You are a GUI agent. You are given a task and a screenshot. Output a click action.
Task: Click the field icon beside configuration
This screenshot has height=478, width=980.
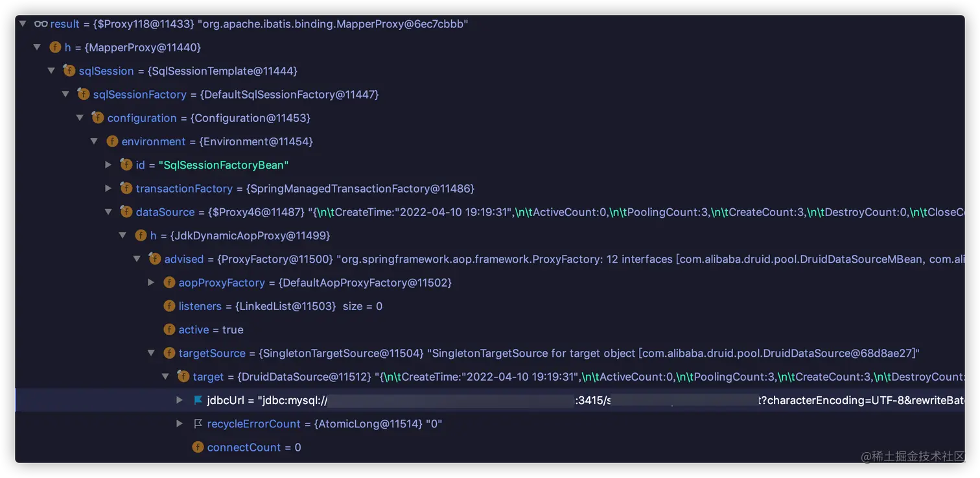(98, 118)
